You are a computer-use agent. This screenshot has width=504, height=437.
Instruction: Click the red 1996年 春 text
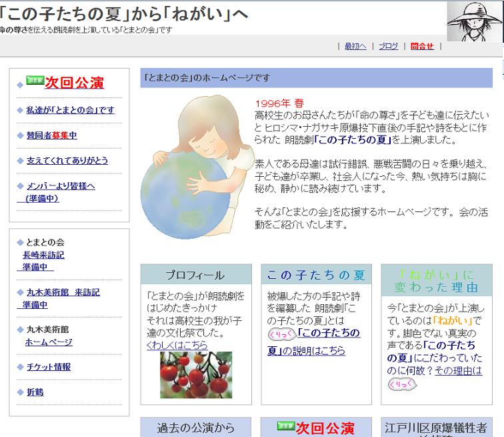(279, 103)
